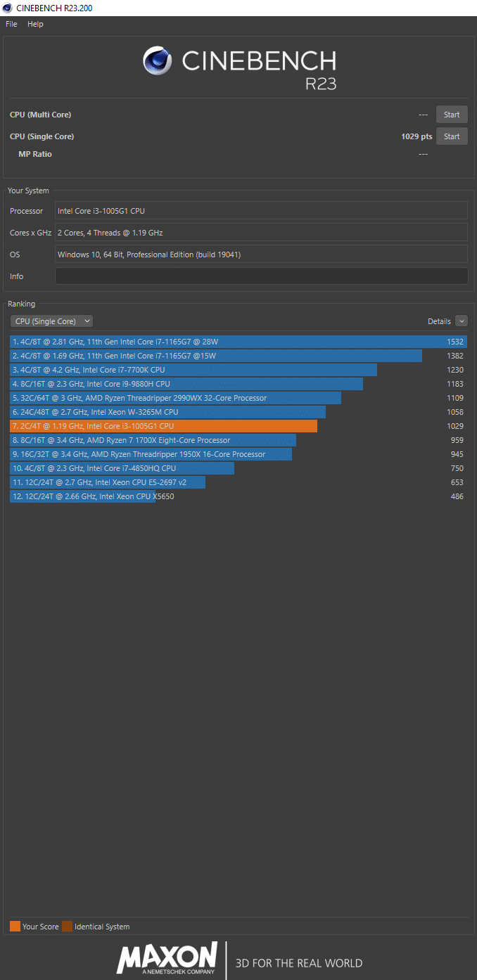Select ranking row 11 Xeon E5-2697 v2

238,482
